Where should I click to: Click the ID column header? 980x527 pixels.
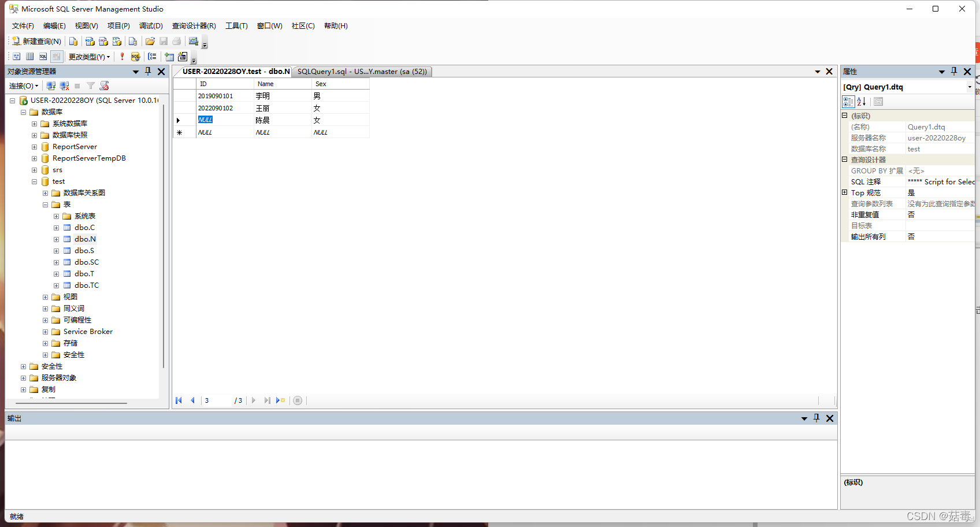coord(225,84)
